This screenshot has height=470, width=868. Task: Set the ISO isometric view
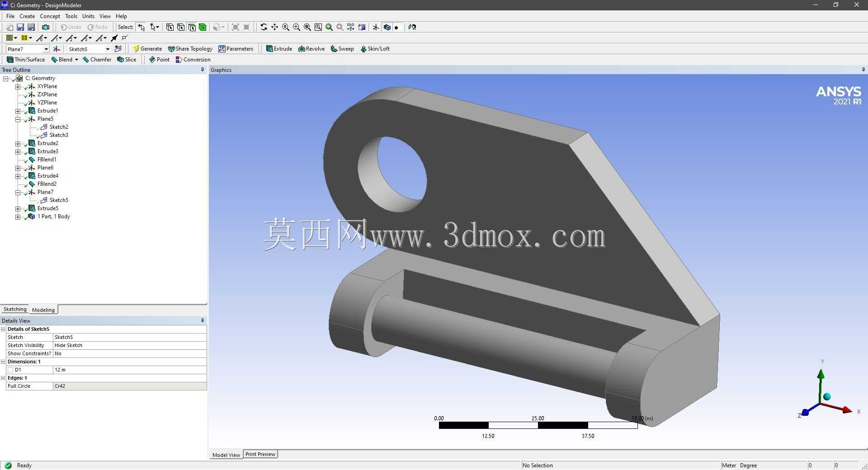(x=351, y=27)
